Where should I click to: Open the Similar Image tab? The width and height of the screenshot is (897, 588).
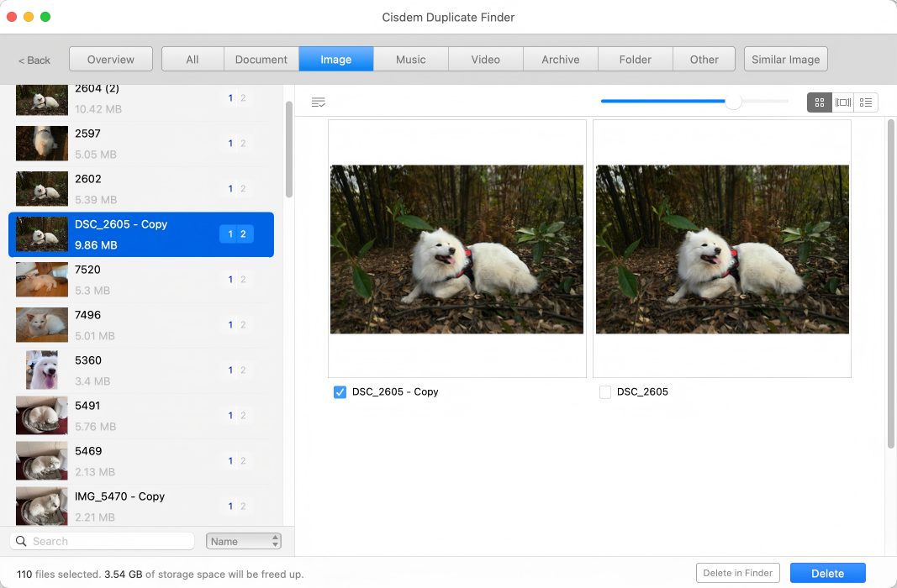pyautogui.click(x=785, y=59)
